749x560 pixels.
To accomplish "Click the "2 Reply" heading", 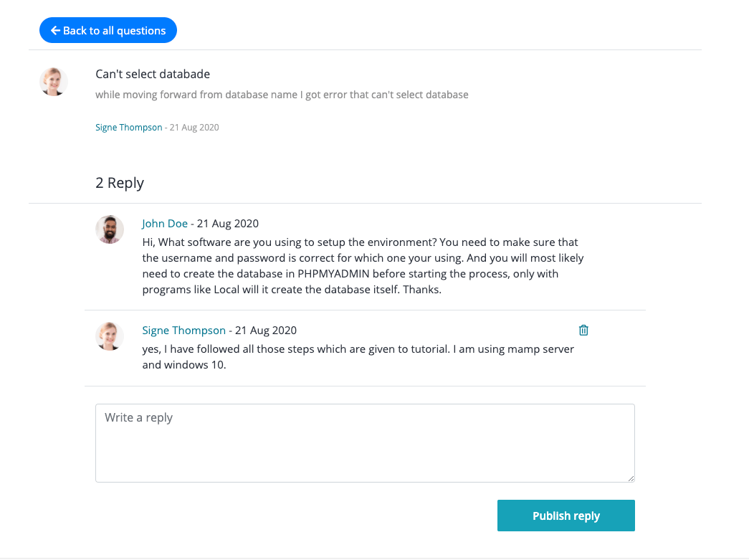I will pos(120,183).
